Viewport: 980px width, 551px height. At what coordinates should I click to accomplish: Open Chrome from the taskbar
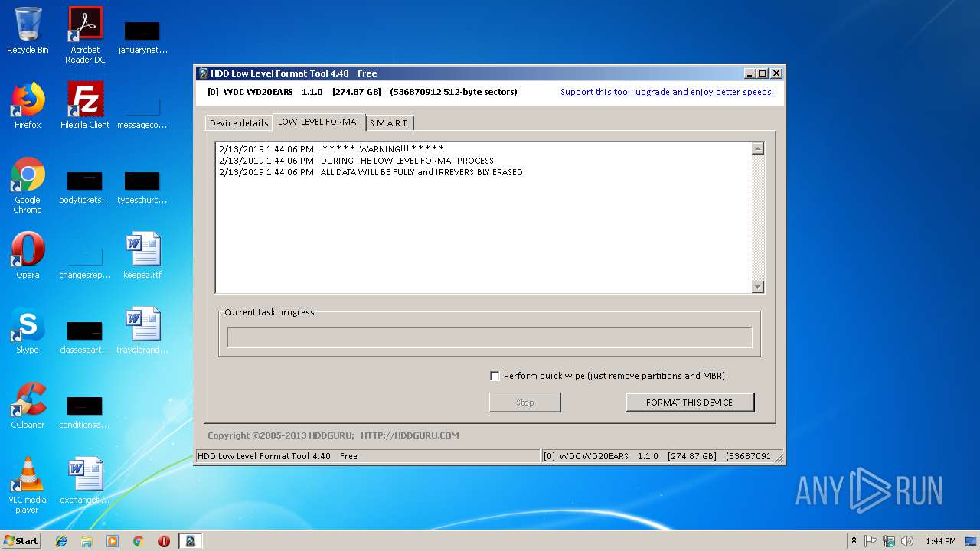(x=138, y=541)
